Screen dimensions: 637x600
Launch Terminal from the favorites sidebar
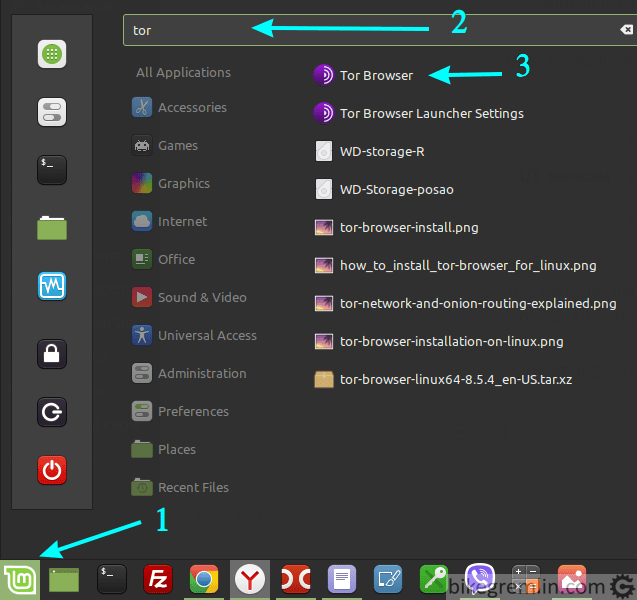pyautogui.click(x=52, y=170)
